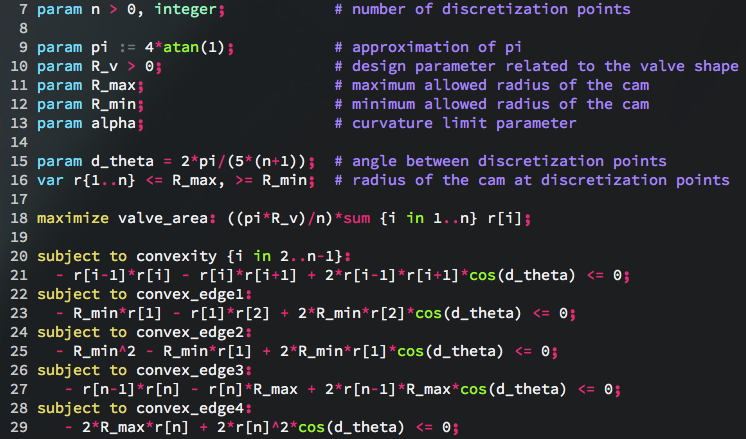746x439 pixels.
Task: Click 'cos' function on line 27
Action: coord(473,390)
